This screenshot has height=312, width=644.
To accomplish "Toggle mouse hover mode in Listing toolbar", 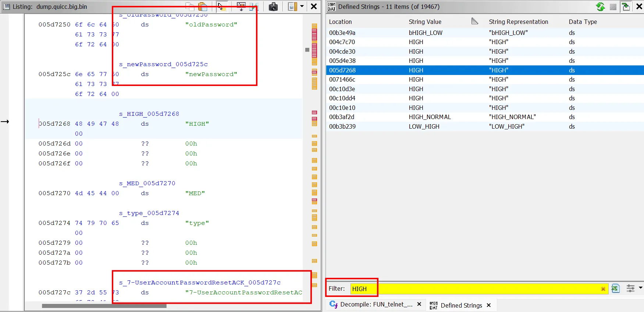I will point(221,7).
